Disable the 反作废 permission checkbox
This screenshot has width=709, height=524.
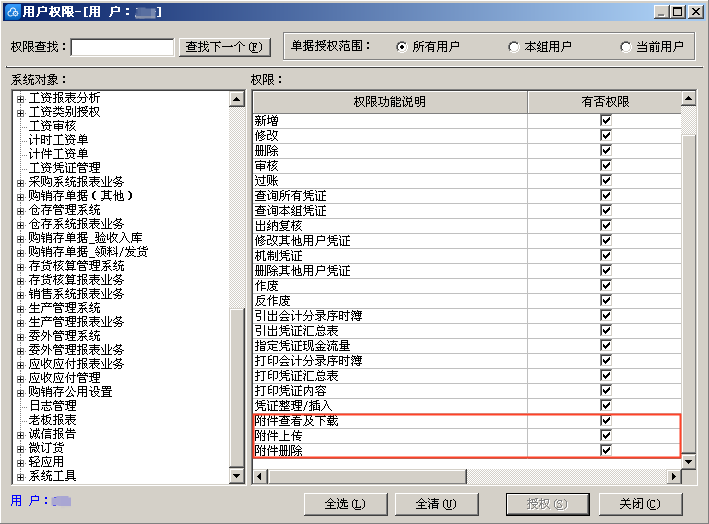[x=605, y=301]
